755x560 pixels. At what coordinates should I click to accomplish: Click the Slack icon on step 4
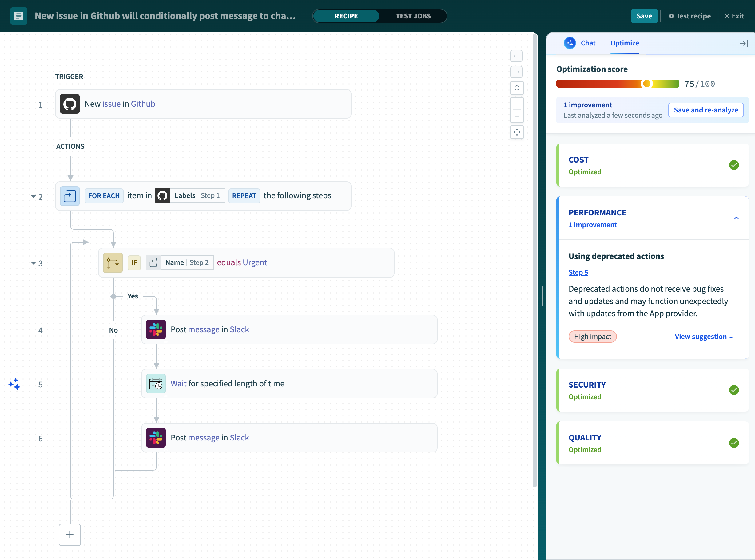tap(156, 329)
